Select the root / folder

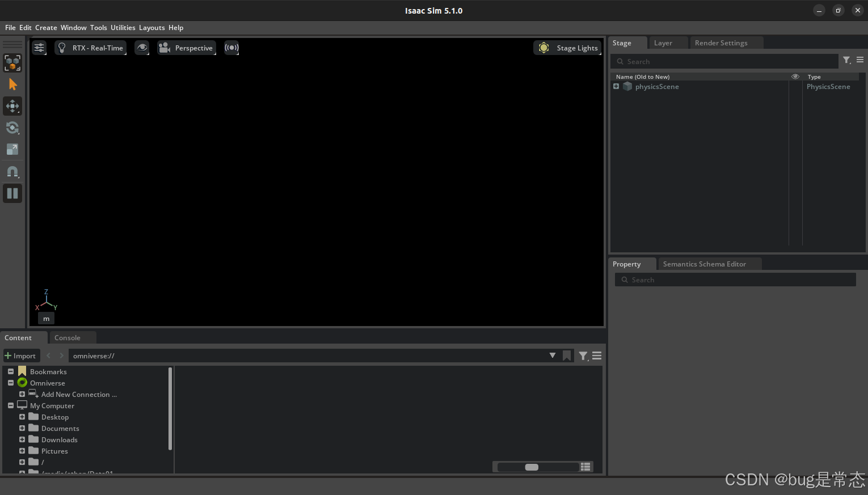43,462
